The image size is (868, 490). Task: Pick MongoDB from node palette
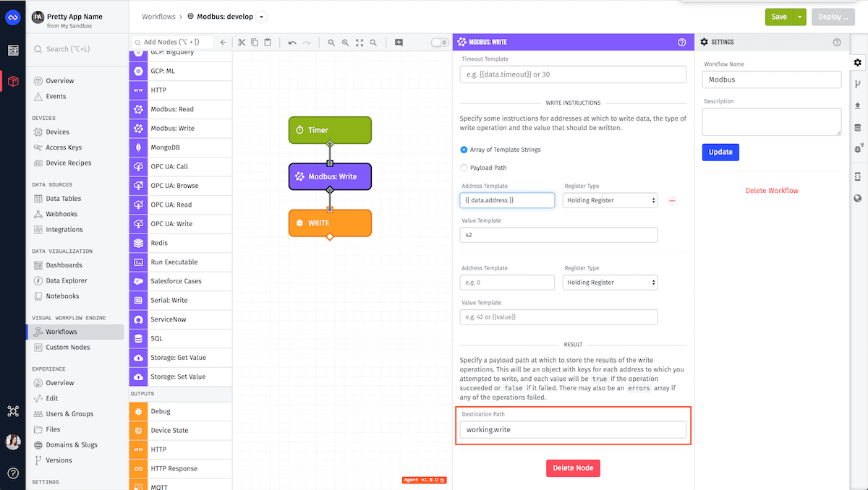click(181, 147)
